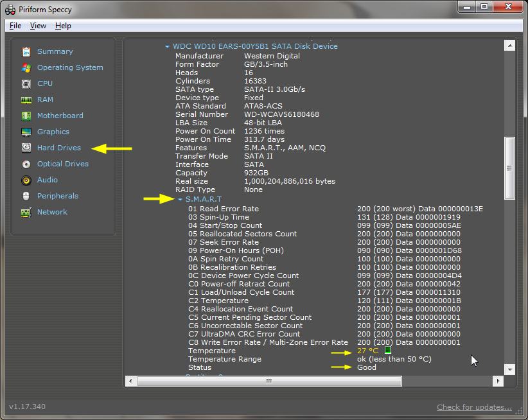Image resolution: width=528 pixels, height=420 pixels.
Task: Select the 09 Power-On Hours (POH) row
Action: 325,250
